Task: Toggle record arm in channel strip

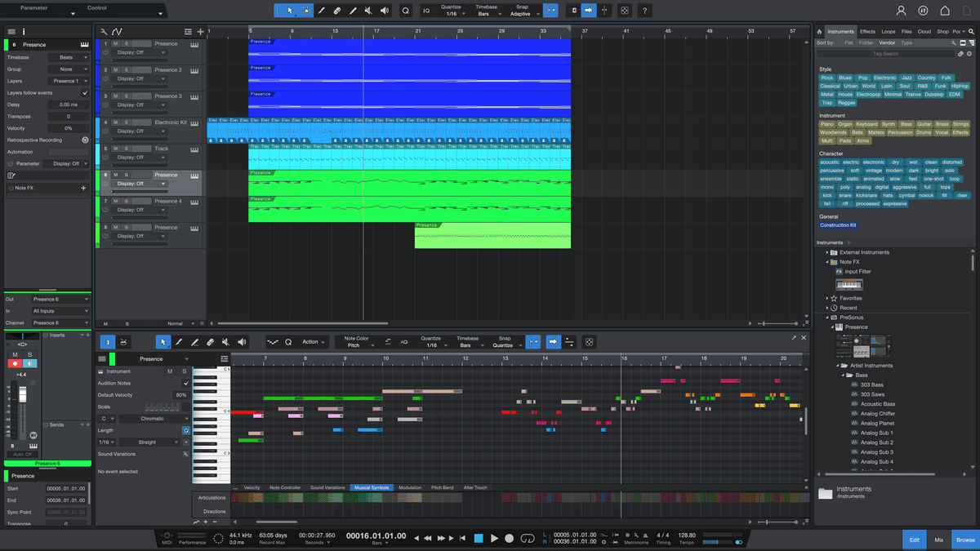Action: pyautogui.click(x=14, y=362)
